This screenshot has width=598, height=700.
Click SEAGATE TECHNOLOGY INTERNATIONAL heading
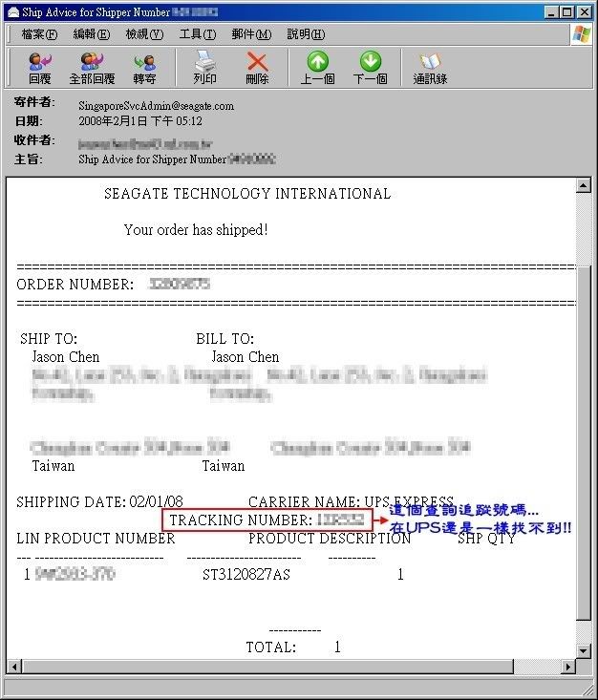point(247,193)
